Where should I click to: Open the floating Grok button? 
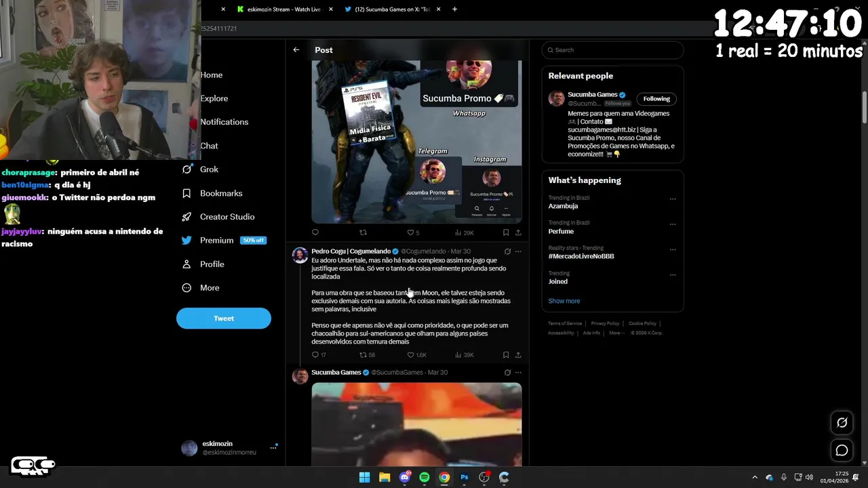(842, 423)
